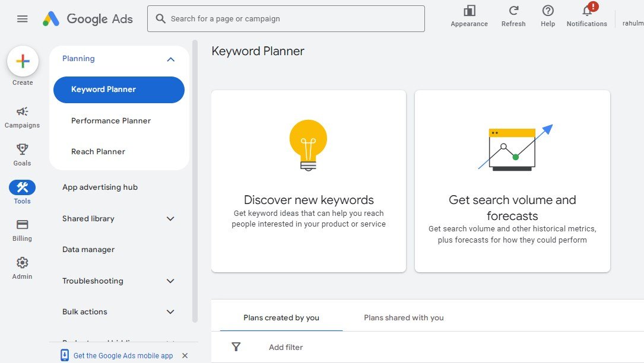Click Add filter field
644x363 pixels.
coord(286,348)
